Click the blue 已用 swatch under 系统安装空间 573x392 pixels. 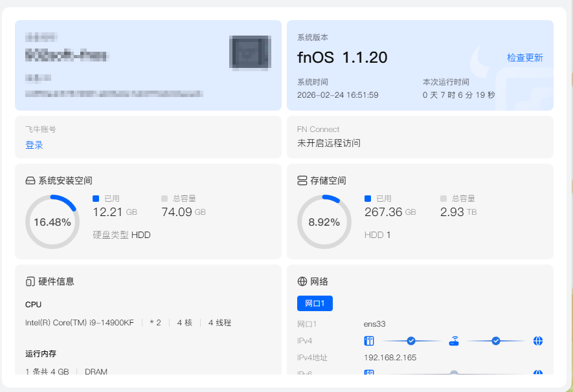pyautogui.click(x=96, y=199)
